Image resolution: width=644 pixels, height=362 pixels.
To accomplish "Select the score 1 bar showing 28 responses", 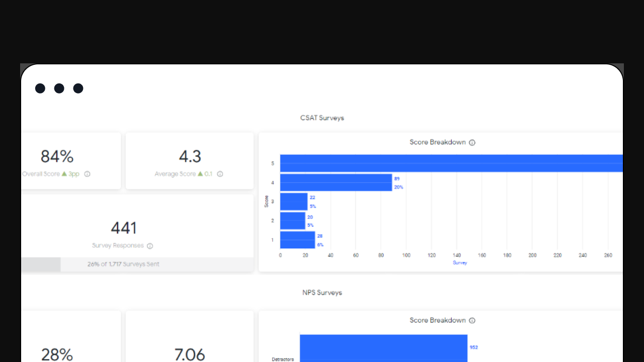I will tap(297, 240).
